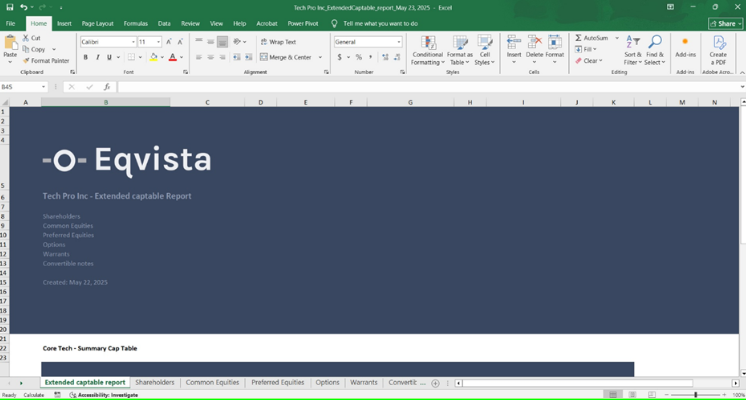Click the red Font Color A icon
746x400 pixels.
[x=173, y=57]
